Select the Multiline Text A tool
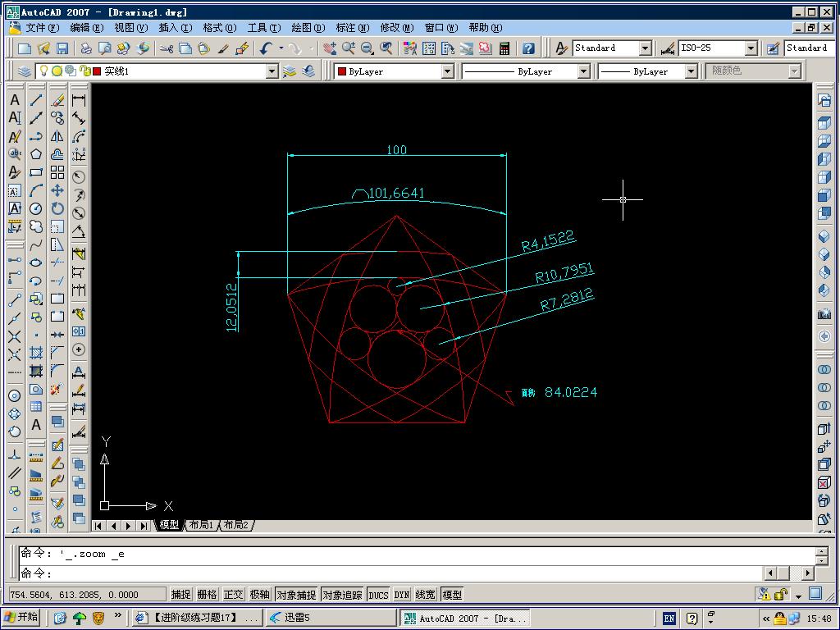The width and height of the screenshot is (840, 630). click(x=36, y=425)
